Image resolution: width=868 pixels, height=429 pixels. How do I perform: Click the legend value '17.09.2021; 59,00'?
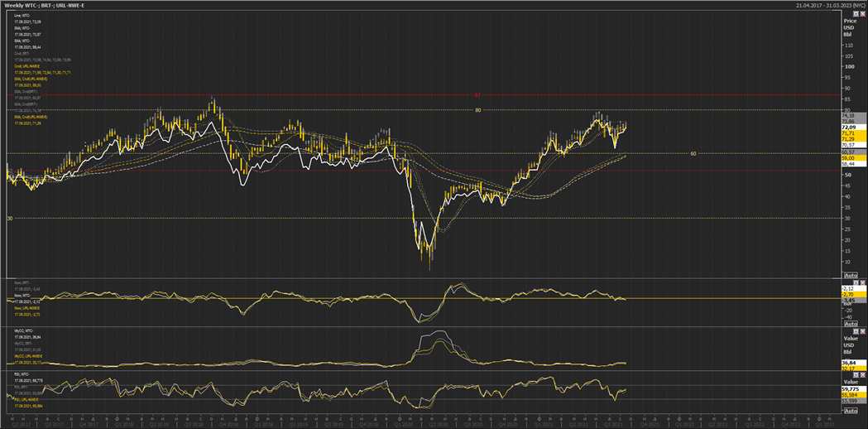pyautogui.click(x=27, y=85)
